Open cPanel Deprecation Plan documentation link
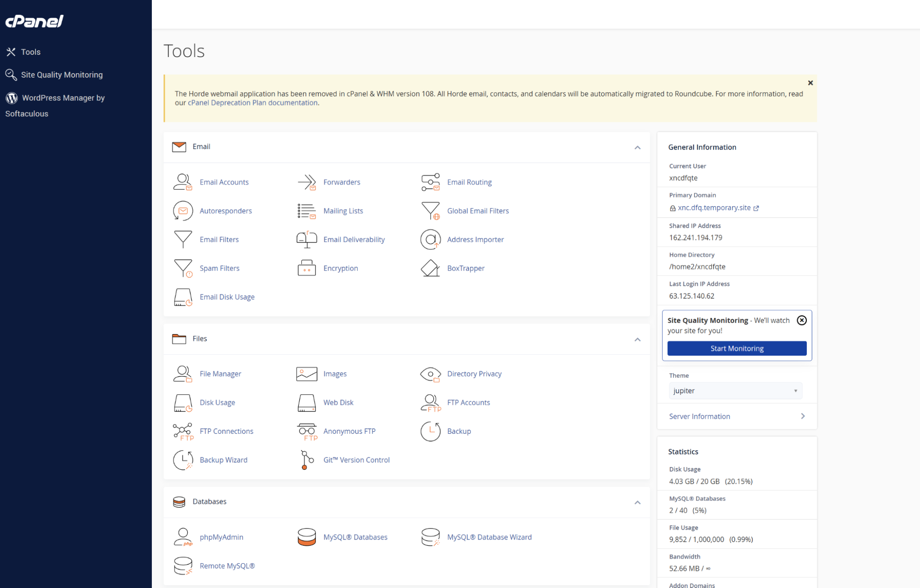This screenshot has height=588, width=920. pyautogui.click(x=253, y=103)
